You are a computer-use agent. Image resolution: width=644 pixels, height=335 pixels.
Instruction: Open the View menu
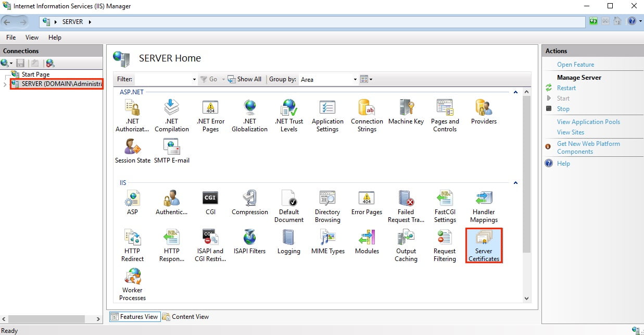(x=32, y=37)
